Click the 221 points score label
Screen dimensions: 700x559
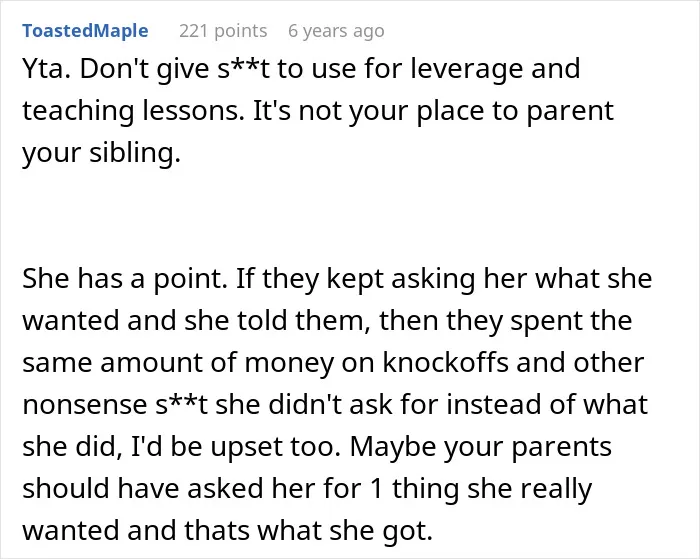coord(223,31)
